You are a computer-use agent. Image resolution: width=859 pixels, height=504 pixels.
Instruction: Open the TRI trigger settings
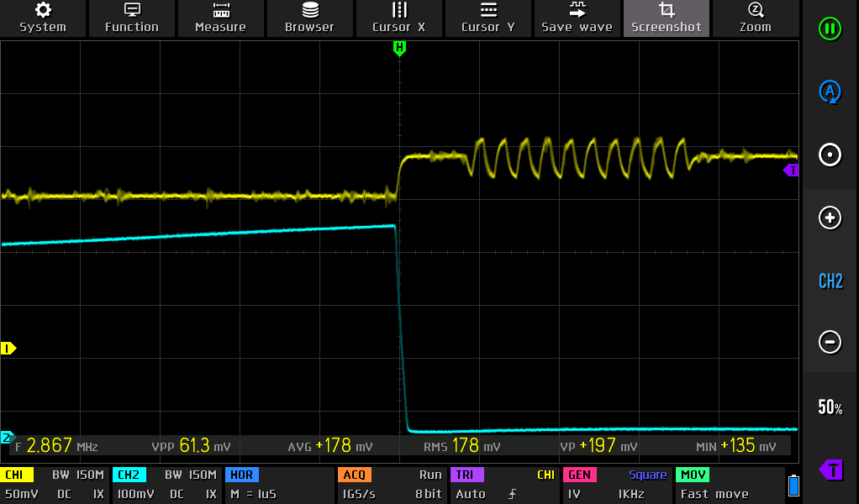(504, 485)
